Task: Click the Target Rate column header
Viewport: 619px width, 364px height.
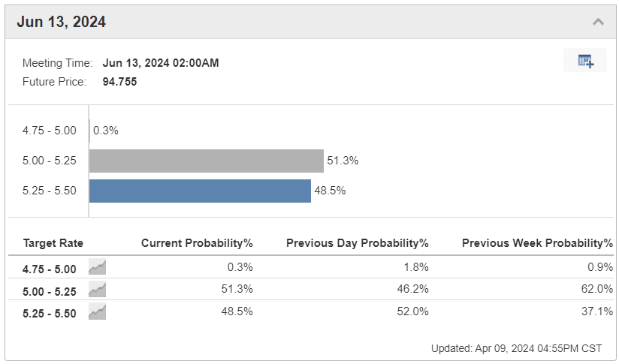Action: [x=53, y=243]
